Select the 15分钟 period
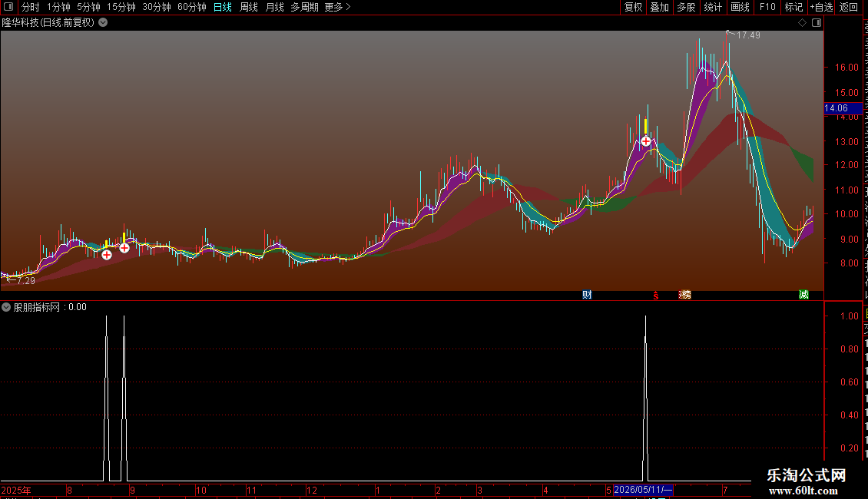 [121, 7]
